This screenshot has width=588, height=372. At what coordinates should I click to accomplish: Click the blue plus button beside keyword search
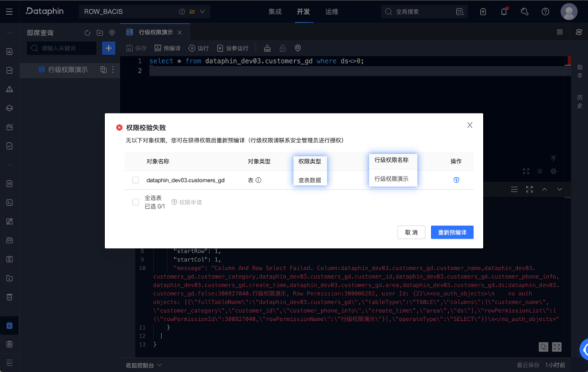pos(108,48)
